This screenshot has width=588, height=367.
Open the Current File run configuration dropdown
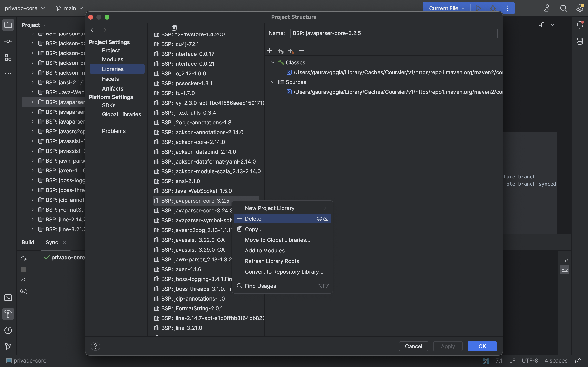click(x=447, y=8)
